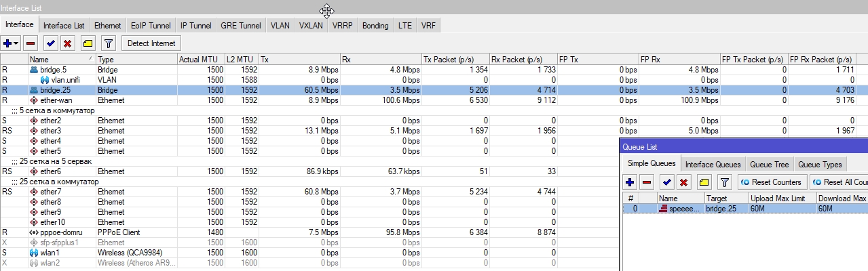Click the Filter funnel button in Queue List

click(x=725, y=182)
